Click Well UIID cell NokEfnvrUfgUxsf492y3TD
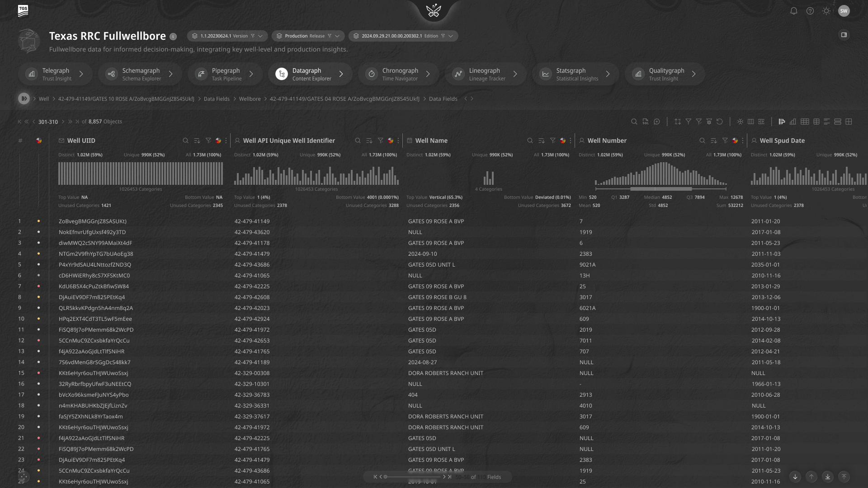This screenshot has height=488, width=868. pyautogui.click(x=92, y=232)
